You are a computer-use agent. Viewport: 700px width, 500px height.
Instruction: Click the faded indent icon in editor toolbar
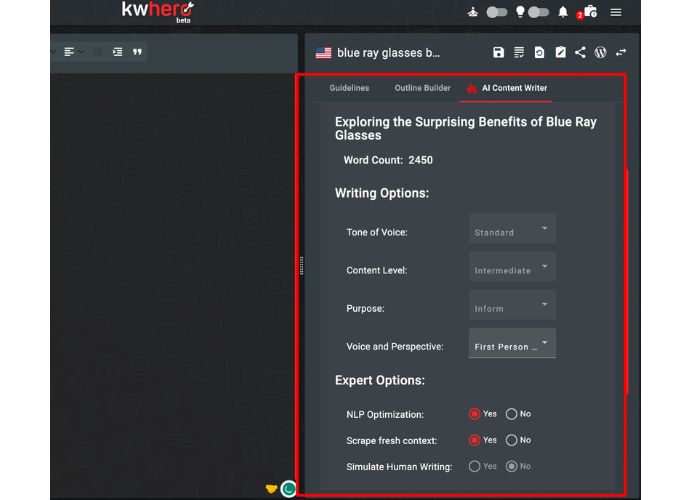(x=98, y=52)
